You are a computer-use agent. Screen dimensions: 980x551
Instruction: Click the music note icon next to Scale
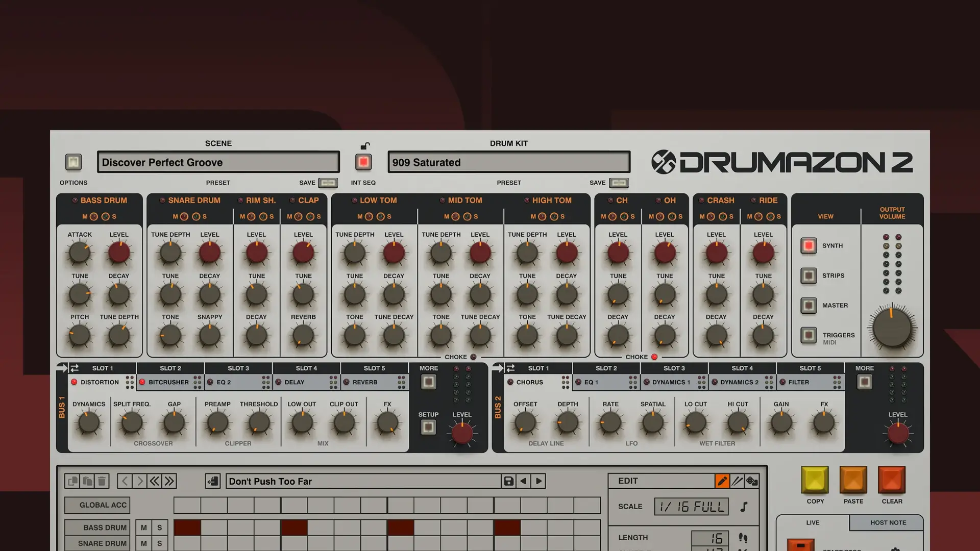tap(744, 507)
